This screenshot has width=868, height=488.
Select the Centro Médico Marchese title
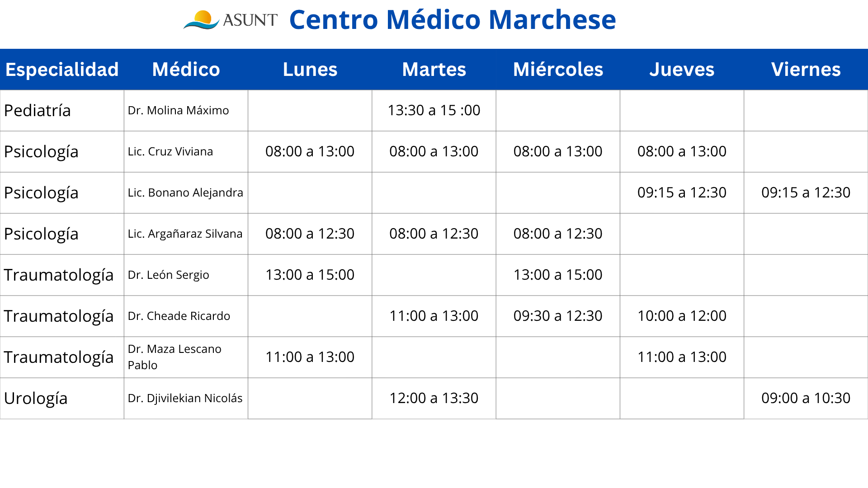click(x=453, y=20)
